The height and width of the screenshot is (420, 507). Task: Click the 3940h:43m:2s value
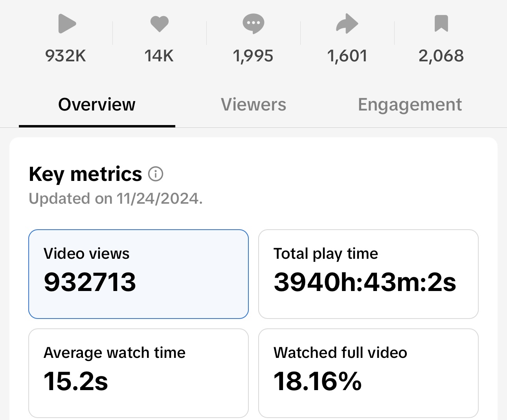pos(365,282)
